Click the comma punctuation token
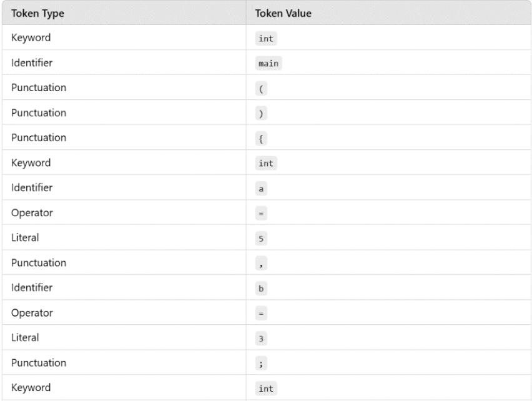This screenshot has width=532, height=401. (x=261, y=264)
